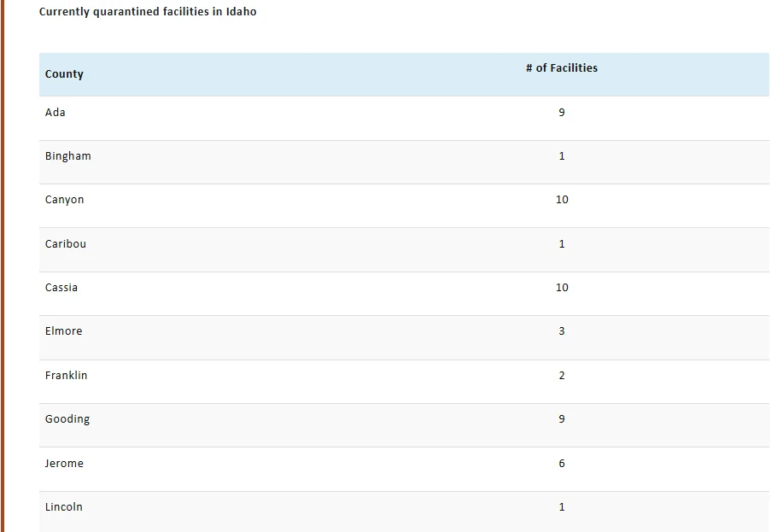This screenshot has width=771, height=532.
Task: Click the 'Currently quarantined facilities in Idaho' heading
Action: [148, 12]
